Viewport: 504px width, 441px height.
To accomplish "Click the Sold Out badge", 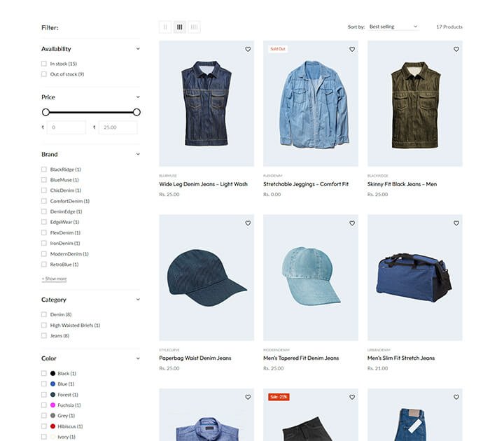I will click(278, 49).
